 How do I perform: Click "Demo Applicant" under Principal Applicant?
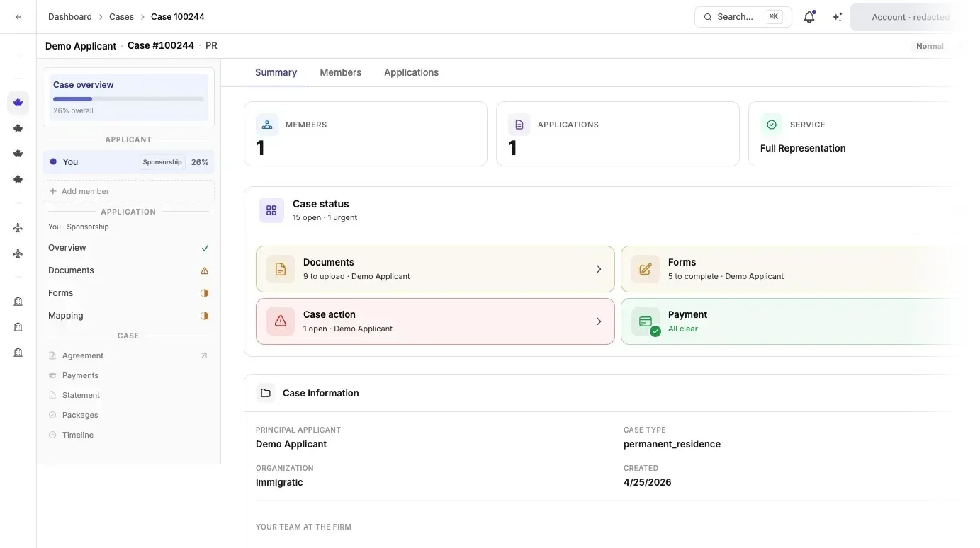click(x=291, y=444)
